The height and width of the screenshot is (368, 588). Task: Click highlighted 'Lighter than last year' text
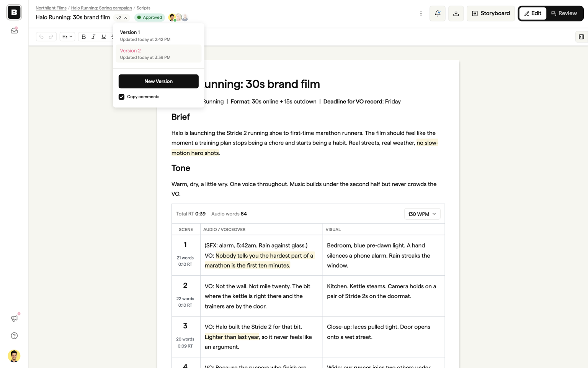pos(232,337)
